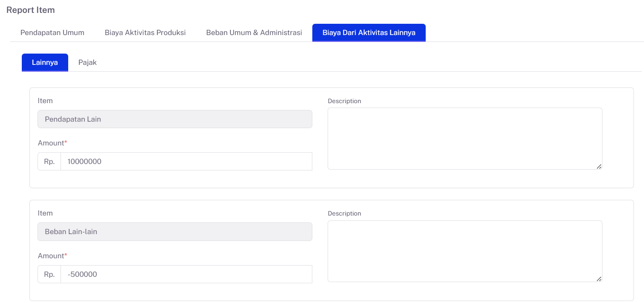Focus the amount field showing -500000
The image size is (644, 303).
[x=186, y=274]
